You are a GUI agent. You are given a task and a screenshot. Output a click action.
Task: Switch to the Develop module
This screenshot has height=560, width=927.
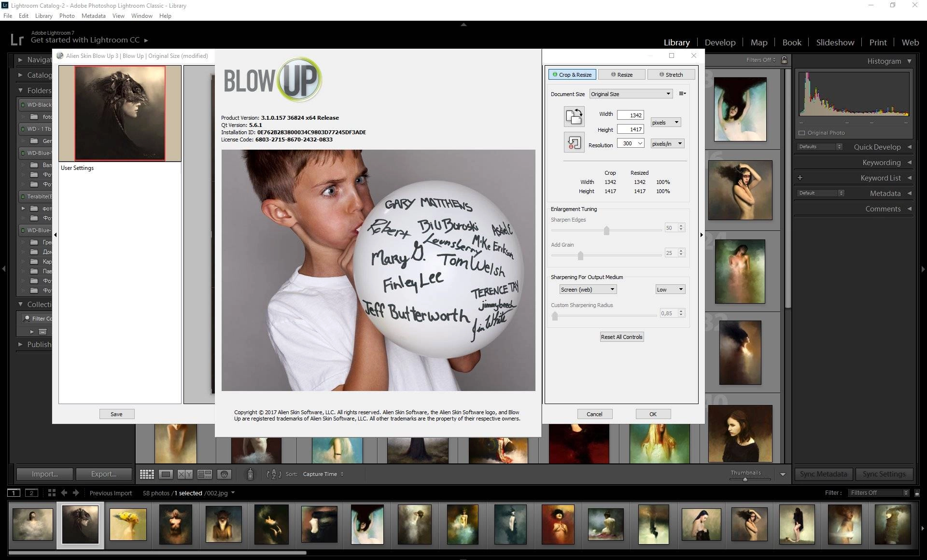click(720, 42)
